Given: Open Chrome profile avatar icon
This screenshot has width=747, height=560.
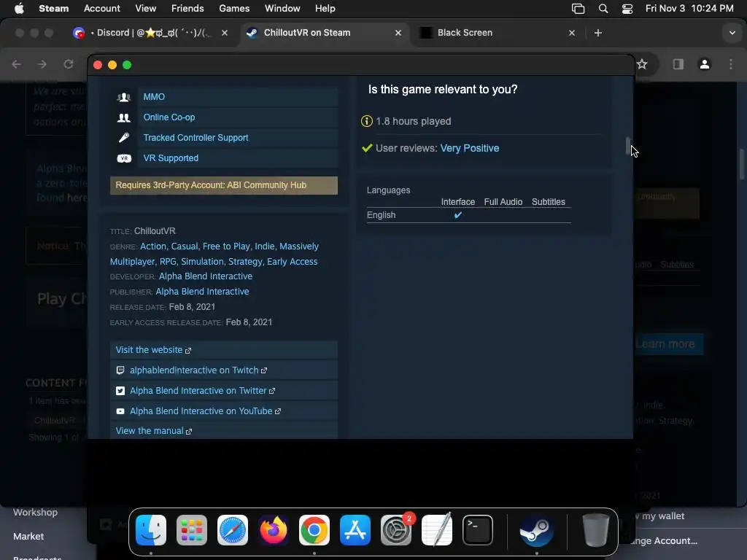Looking at the screenshot, I should click(705, 64).
